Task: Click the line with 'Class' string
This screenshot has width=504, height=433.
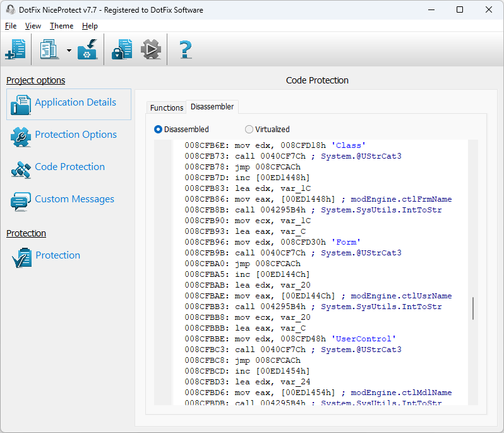Action: (275, 145)
